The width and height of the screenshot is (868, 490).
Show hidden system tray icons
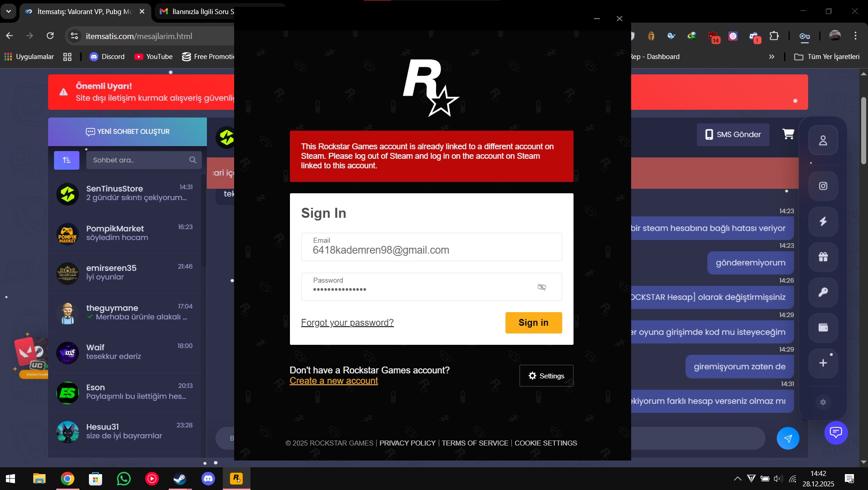coord(738,479)
